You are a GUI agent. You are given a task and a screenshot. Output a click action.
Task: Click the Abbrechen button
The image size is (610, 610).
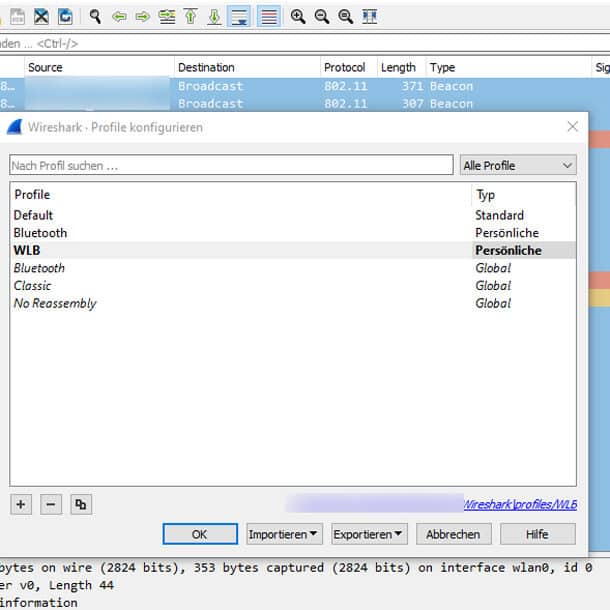point(453,534)
